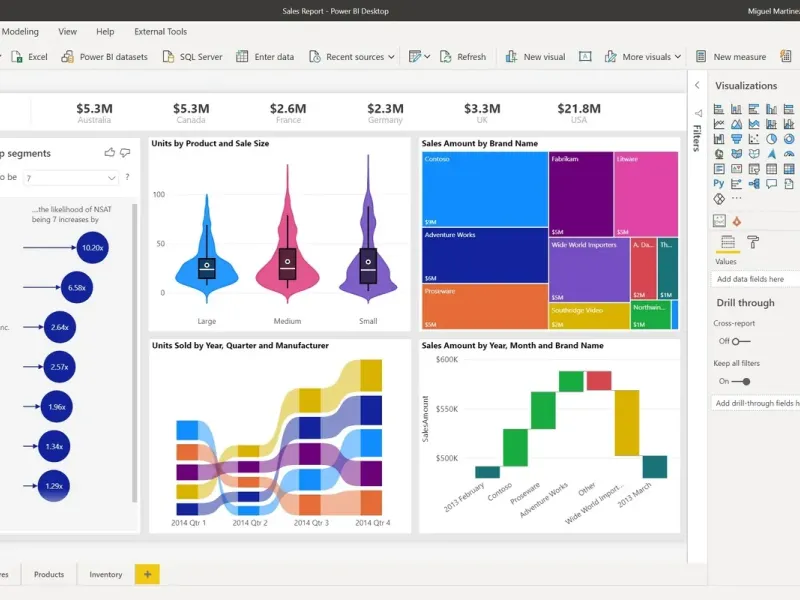Select the Proseware tile in the treemap
This screenshot has width=800, height=600.
[x=485, y=307]
